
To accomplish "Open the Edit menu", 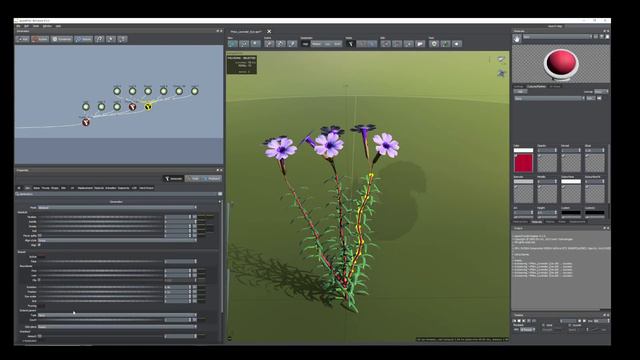I will click(x=26, y=26).
